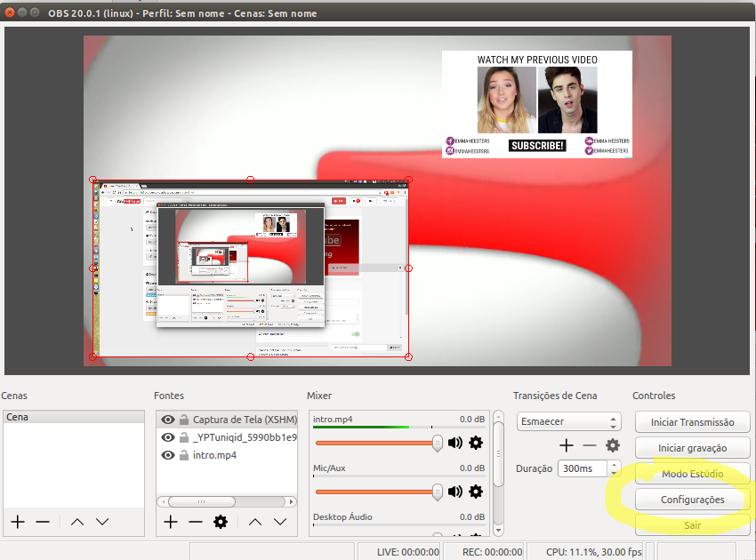Click the Desktop Áudio label

342,517
